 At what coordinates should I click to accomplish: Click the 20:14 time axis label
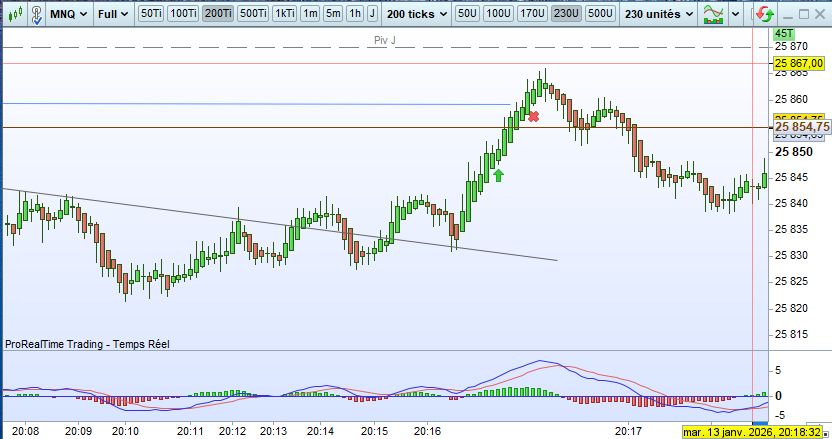pos(320,431)
